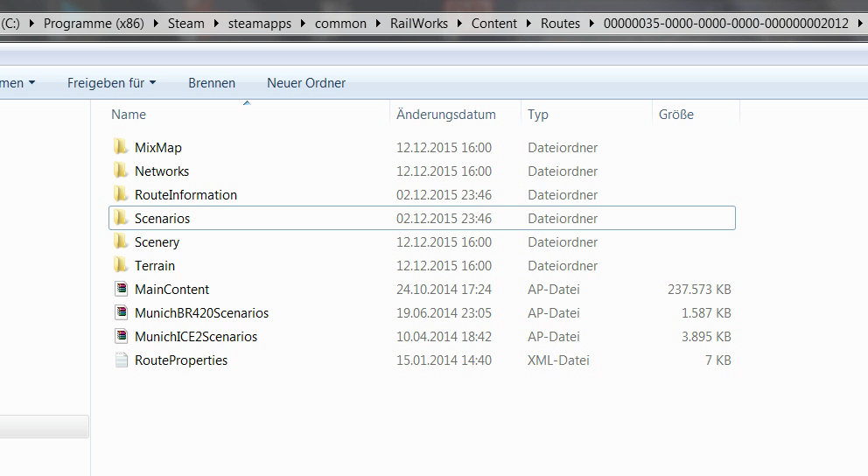Click the 00000035-0000-0000-0000-000000002012 breadcrumb
This screenshot has width=868, height=476.
[x=725, y=24]
